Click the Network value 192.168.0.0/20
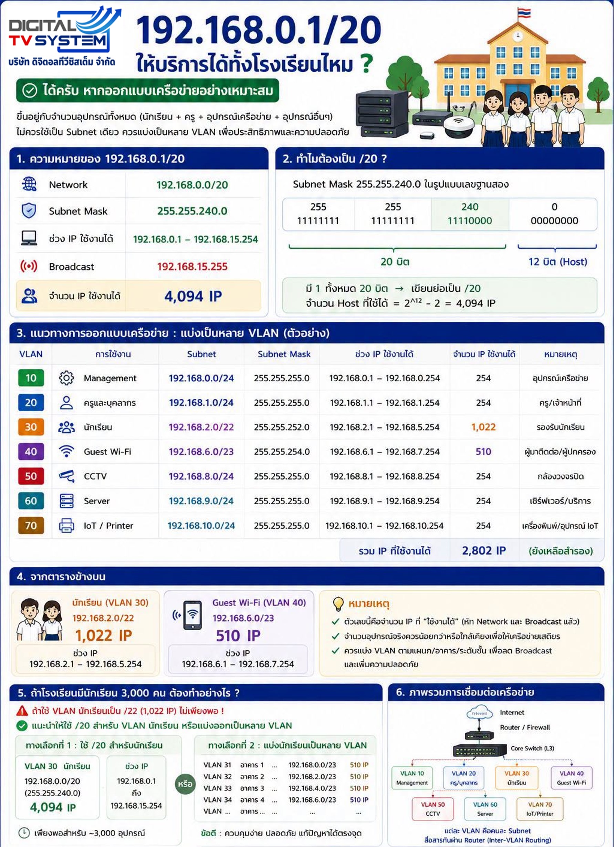This screenshot has width=616, height=847. (192, 185)
